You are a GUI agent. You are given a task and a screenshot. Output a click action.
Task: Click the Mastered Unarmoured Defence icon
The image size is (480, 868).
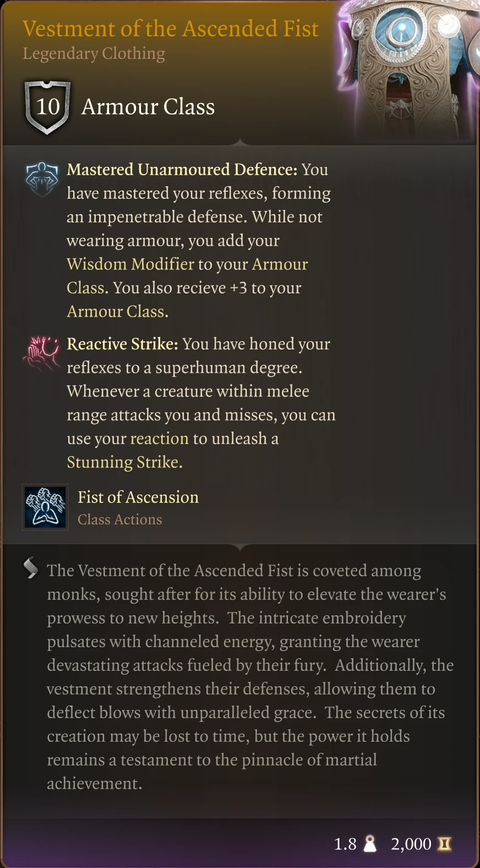coord(42,179)
